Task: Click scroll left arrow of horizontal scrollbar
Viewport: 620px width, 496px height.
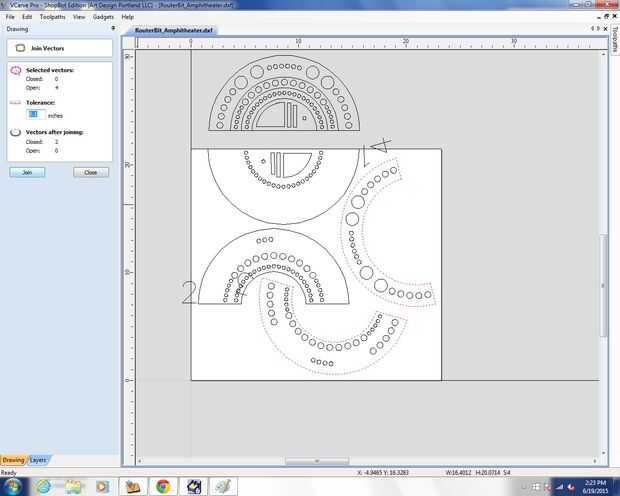Action: [139, 461]
